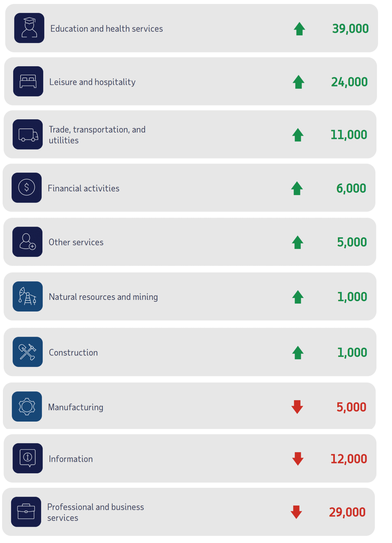Click the green 39,000 value

(x=350, y=29)
